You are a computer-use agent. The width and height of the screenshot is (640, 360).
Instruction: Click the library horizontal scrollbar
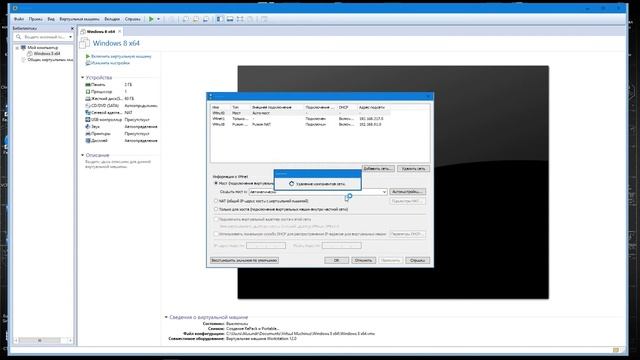click(43, 340)
